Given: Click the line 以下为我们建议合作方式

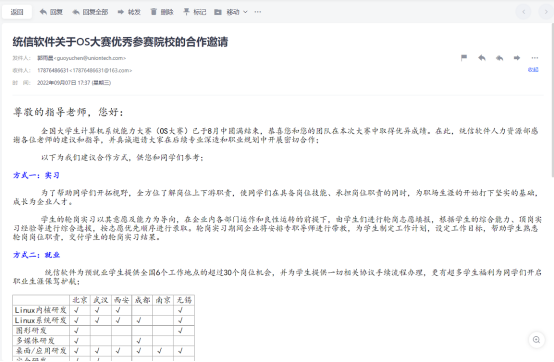Looking at the screenshot, I should [x=122, y=158].
